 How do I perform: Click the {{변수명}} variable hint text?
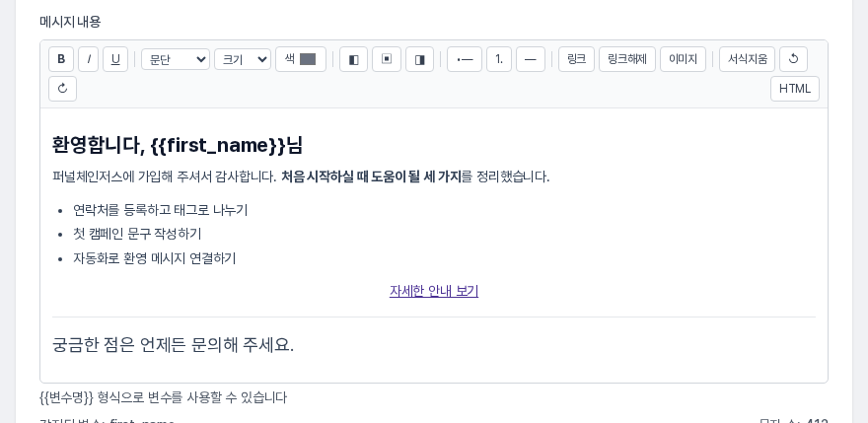pyautogui.click(x=164, y=397)
